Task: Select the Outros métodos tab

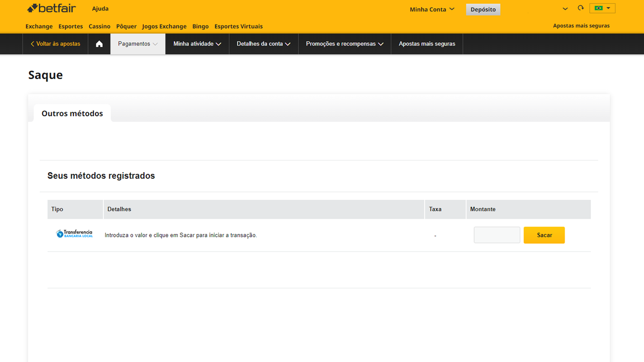Action: click(x=72, y=113)
